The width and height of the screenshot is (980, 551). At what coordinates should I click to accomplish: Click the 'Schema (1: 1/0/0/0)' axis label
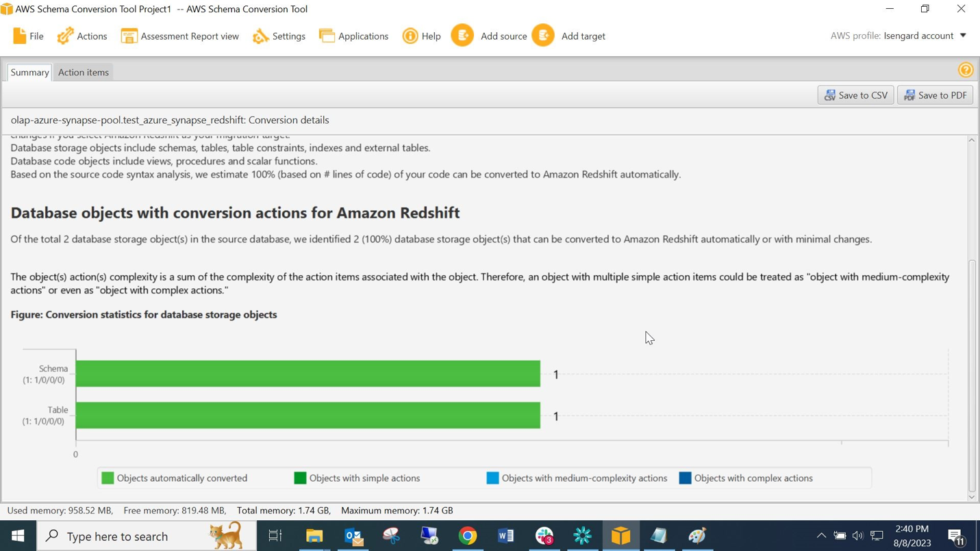(45, 374)
